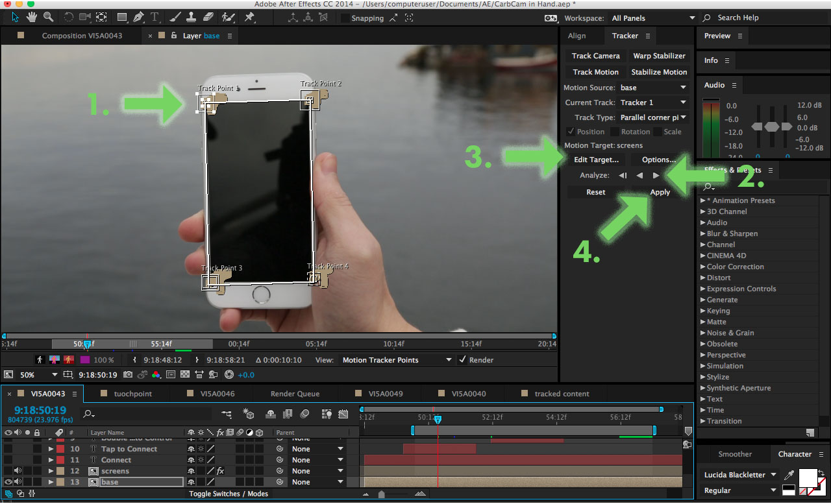This screenshot has width=831, height=504.
Task: Expand the Animation Presets category
Action: pyautogui.click(x=703, y=200)
